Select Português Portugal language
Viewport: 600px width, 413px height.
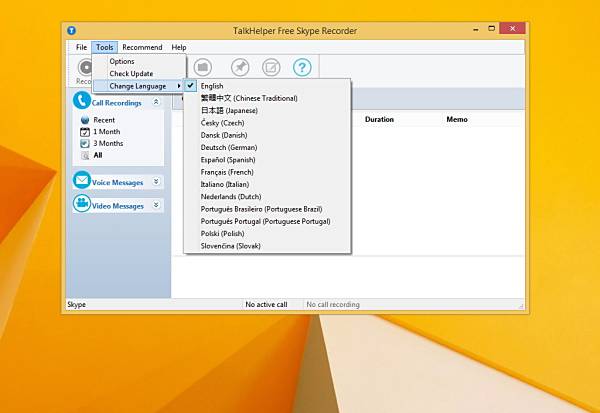click(267, 221)
